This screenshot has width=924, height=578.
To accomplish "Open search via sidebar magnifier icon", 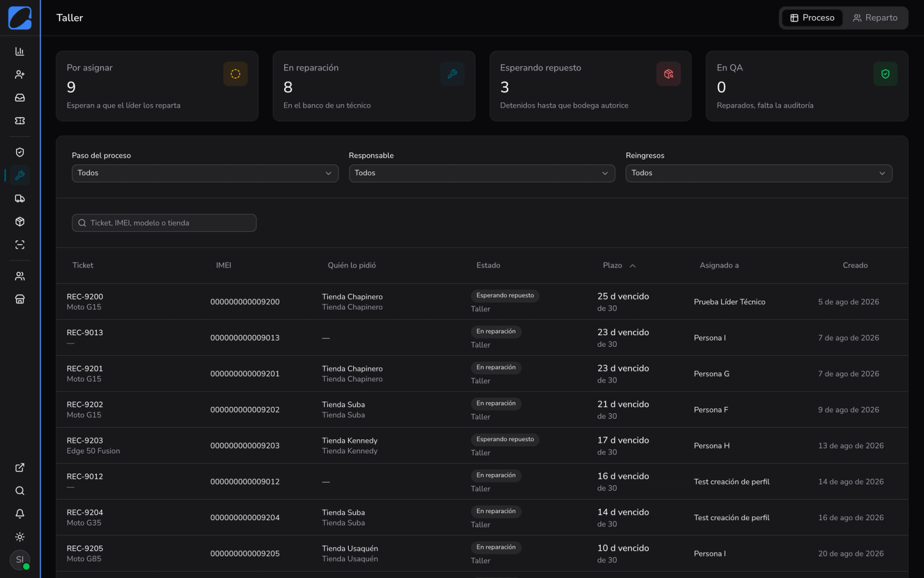I will pos(20,491).
